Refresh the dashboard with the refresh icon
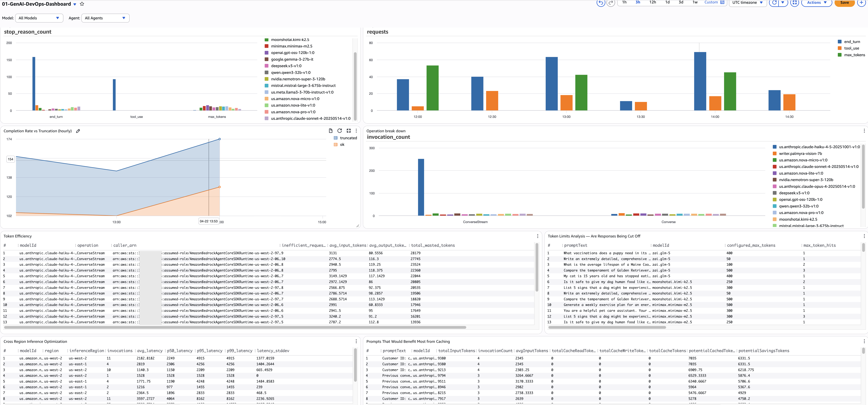 coord(774,3)
